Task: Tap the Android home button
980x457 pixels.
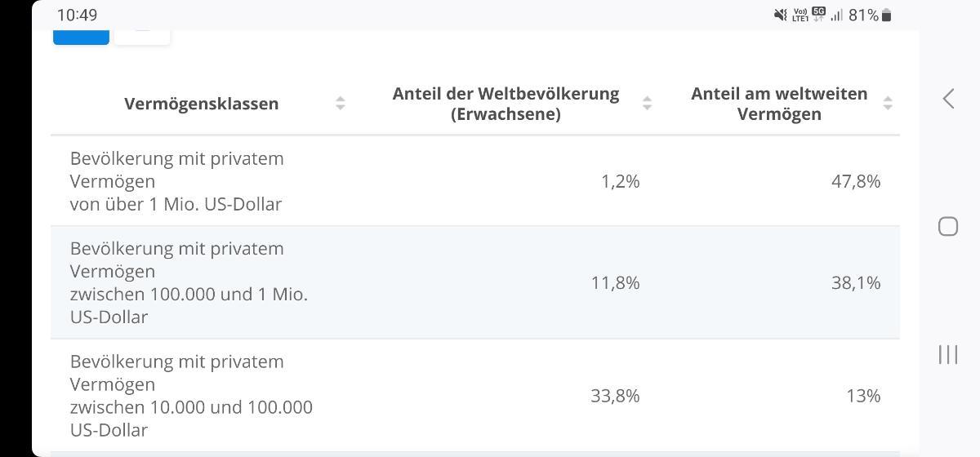Action: [x=948, y=226]
